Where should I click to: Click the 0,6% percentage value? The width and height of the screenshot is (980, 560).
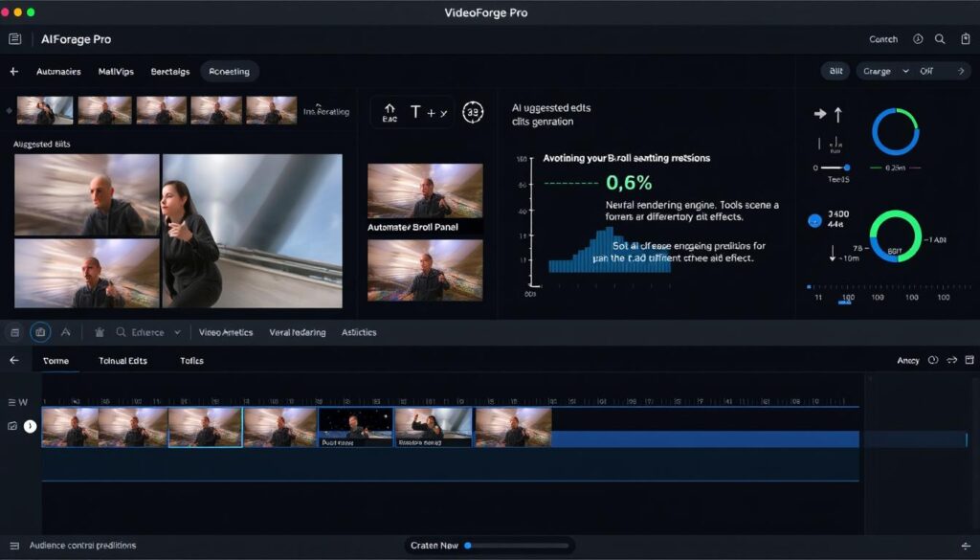pyautogui.click(x=629, y=183)
